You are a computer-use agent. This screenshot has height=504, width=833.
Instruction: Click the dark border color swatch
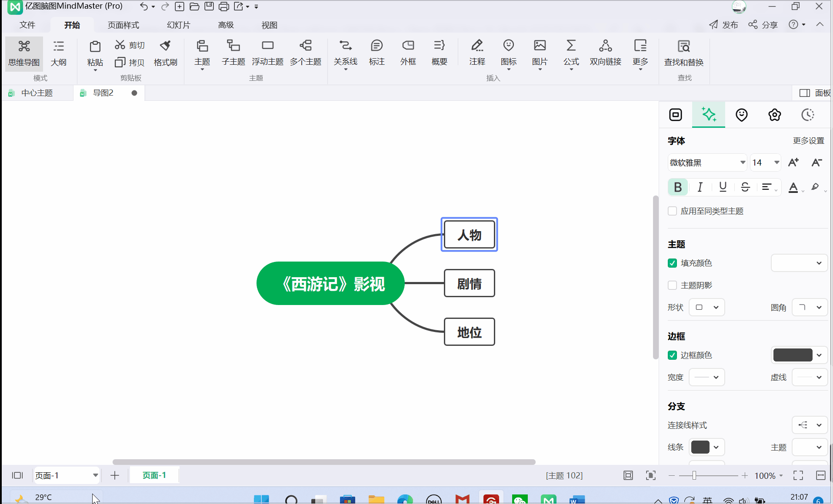coord(793,355)
